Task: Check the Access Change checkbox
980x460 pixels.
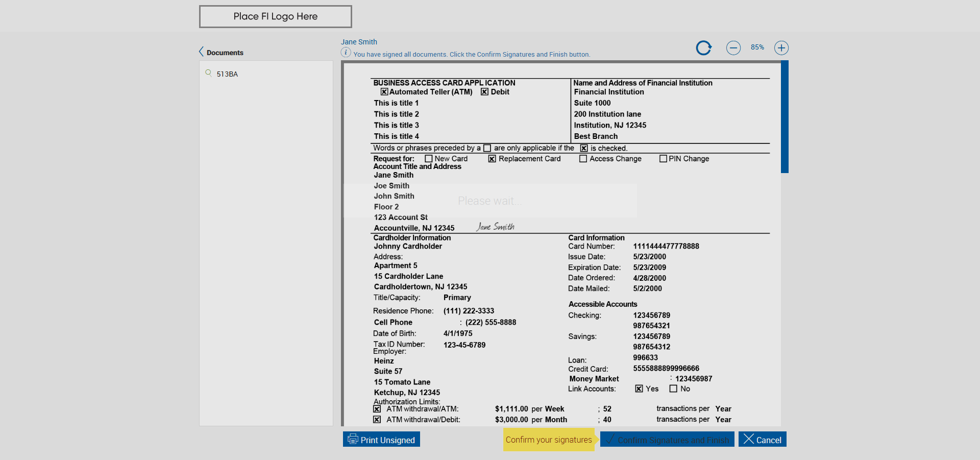Action: tap(583, 159)
